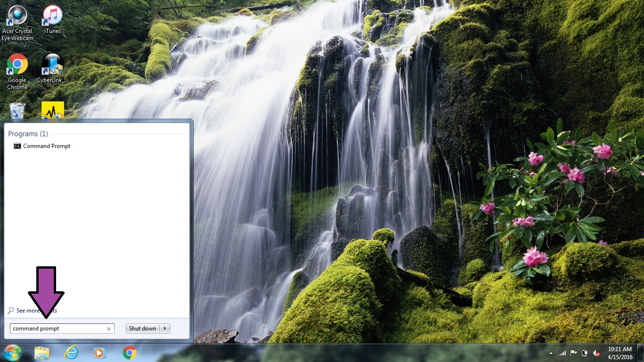Open Acer Crystal Eye Webcam desktop shortcut
This screenshot has height=362, width=644.
point(17,24)
